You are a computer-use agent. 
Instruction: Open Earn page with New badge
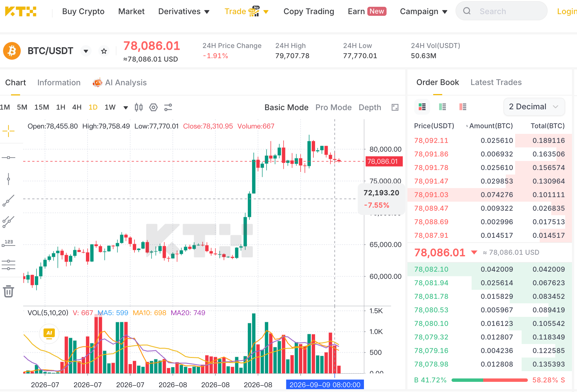point(367,11)
